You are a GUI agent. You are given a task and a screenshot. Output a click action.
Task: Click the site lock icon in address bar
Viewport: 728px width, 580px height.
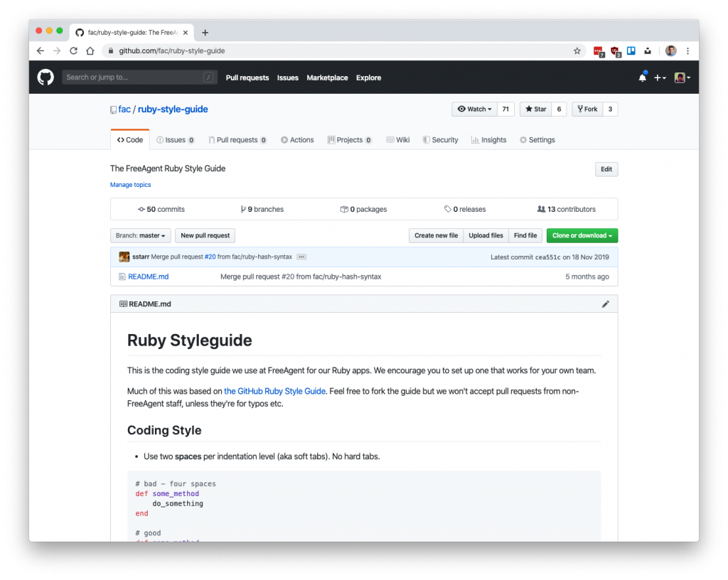click(x=110, y=51)
